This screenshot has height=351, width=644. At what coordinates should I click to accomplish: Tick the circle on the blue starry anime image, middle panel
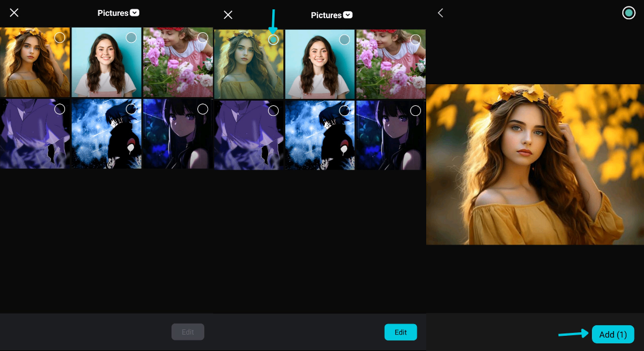tap(344, 111)
